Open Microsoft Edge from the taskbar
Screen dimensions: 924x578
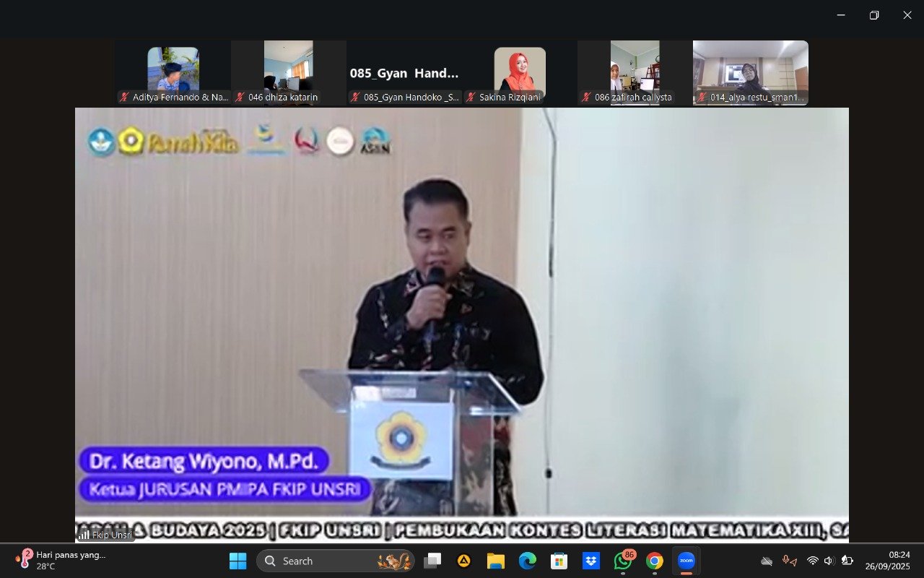527,561
